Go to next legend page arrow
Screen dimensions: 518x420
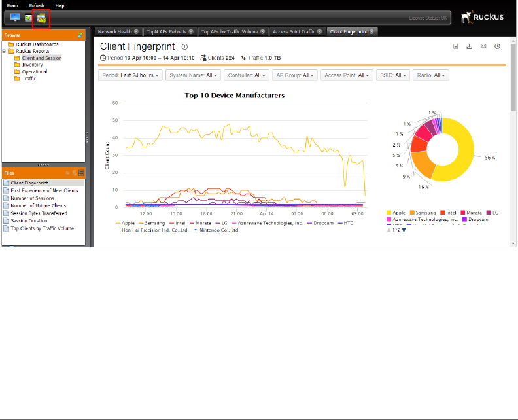tap(404, 230)
